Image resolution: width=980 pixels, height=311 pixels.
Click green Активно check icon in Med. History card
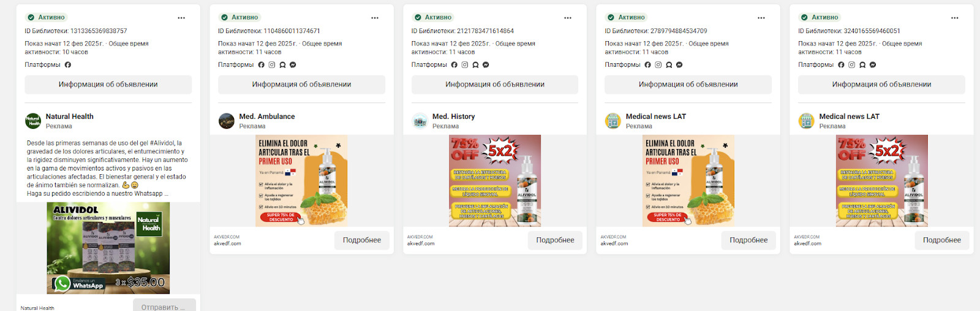point(418,17)
